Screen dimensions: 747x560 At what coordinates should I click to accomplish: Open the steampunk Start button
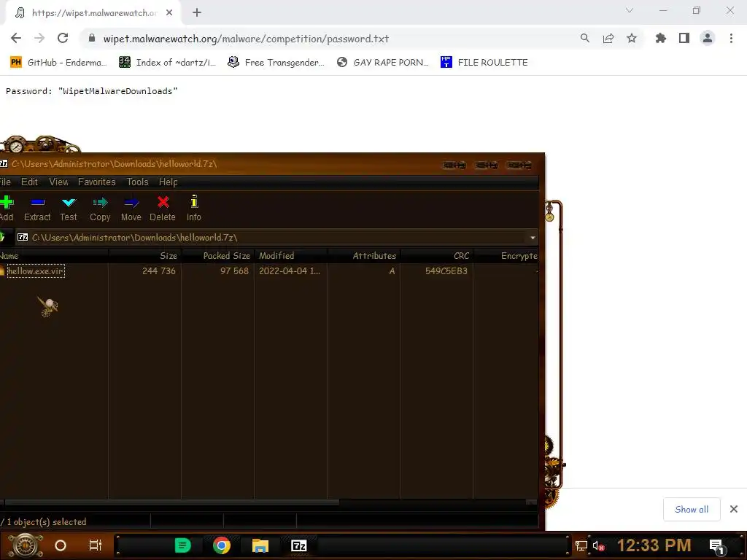point(26,545)
